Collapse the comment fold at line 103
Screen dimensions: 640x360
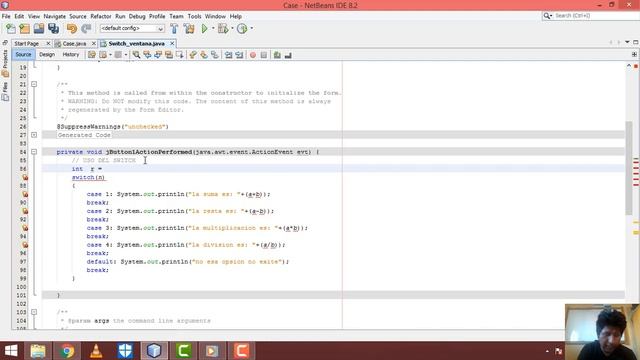[x=34, y=312]
